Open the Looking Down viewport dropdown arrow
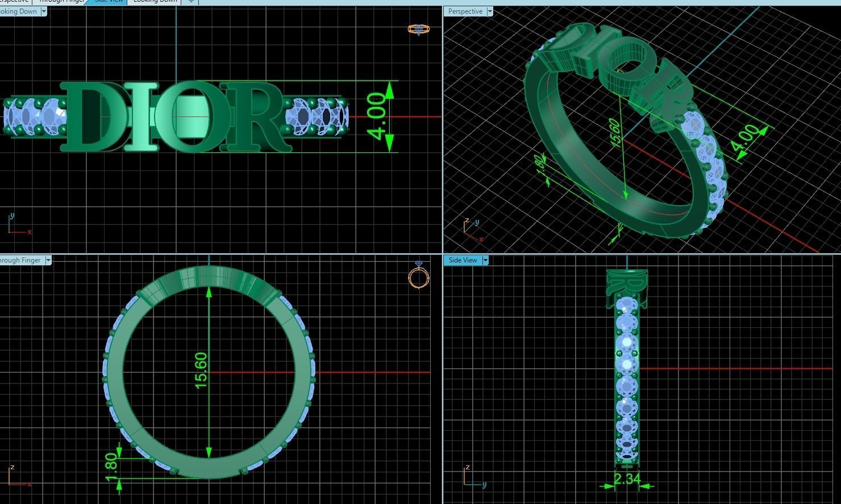This screenshot has width=841, height=504. [x=43, y=11]
